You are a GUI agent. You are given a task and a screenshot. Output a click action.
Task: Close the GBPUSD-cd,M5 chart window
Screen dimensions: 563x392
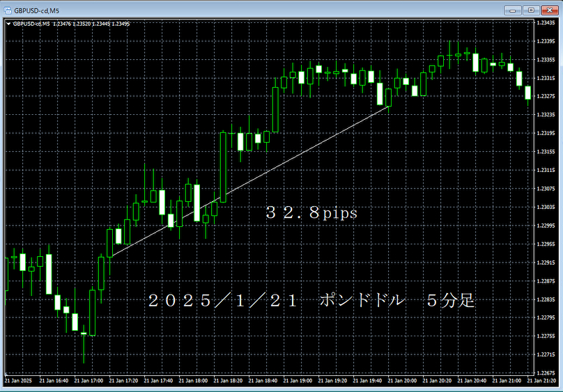549,10
